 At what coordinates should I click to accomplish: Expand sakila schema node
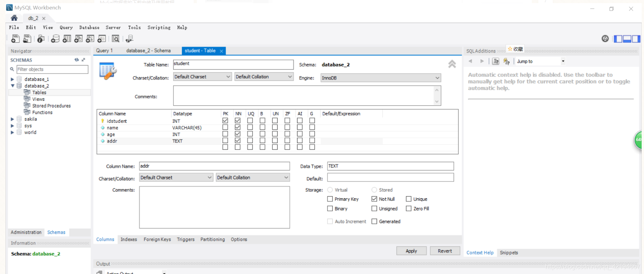12,119
